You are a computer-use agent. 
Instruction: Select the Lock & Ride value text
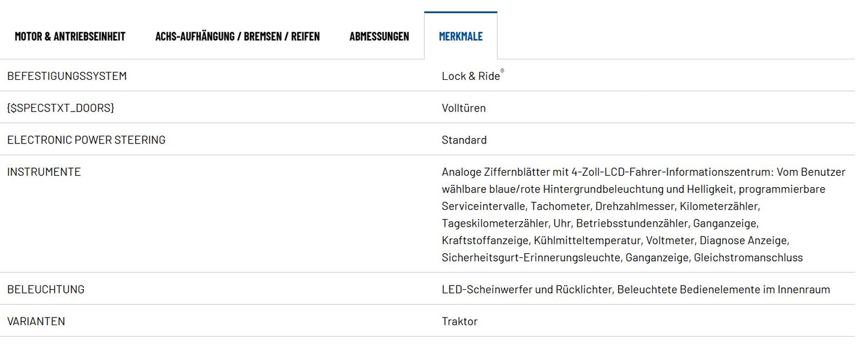click(471, 76)
